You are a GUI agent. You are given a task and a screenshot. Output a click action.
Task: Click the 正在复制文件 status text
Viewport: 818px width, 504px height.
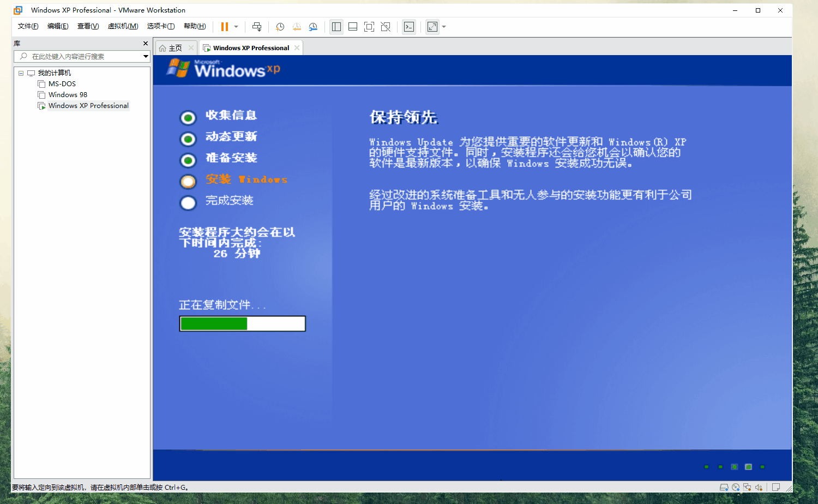point(222,305)
